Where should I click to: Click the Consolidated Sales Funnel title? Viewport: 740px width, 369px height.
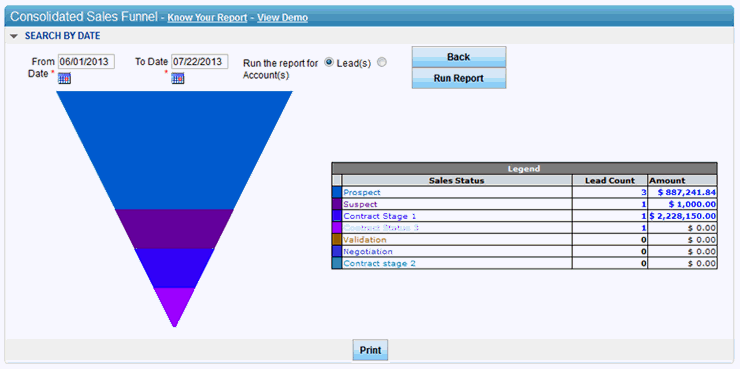coord(84,17)
